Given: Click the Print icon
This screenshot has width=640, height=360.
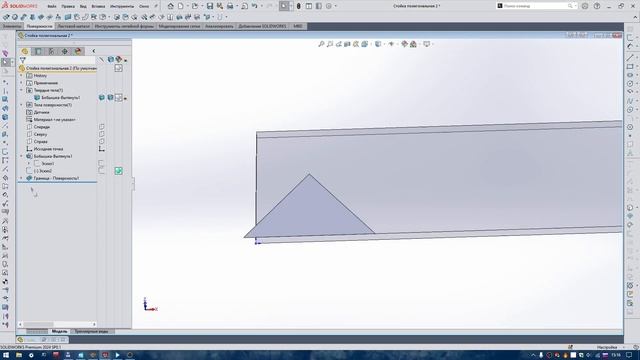Looking at the screenshot, I should click(x=230, y=6).
